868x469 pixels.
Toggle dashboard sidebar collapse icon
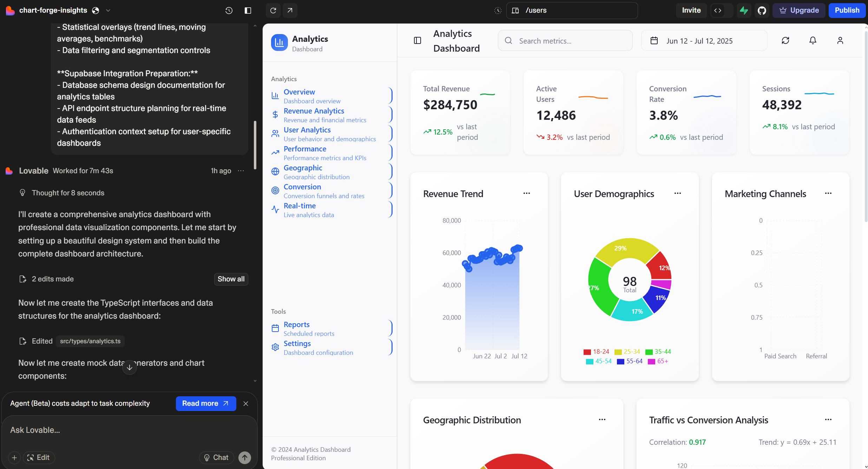pos(417,41)
